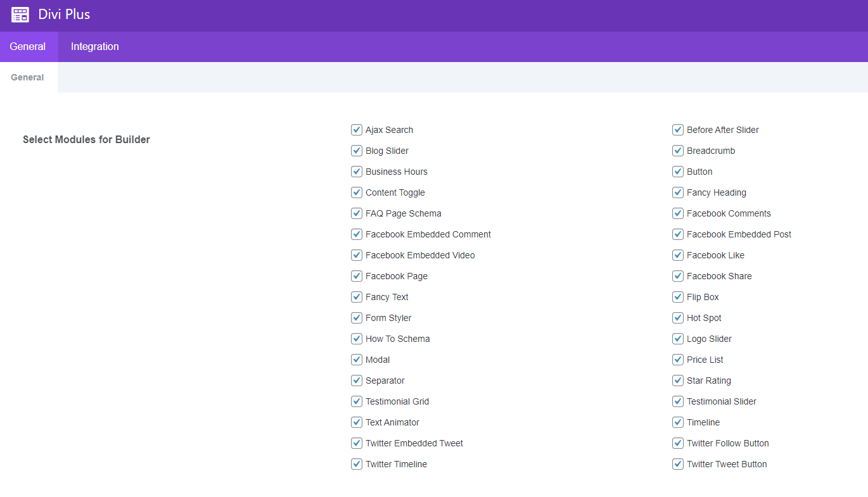Toggle How To Schema checkbox
This screenshot has height=497, width=868.
point(357,339)
